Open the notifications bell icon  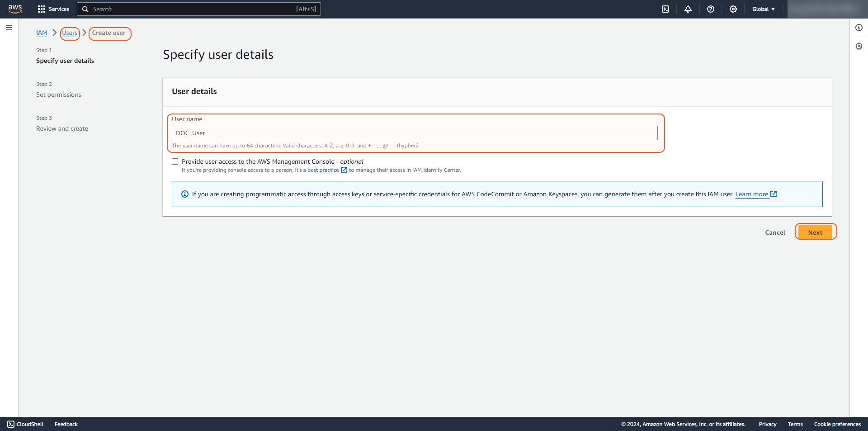[688, 9]
